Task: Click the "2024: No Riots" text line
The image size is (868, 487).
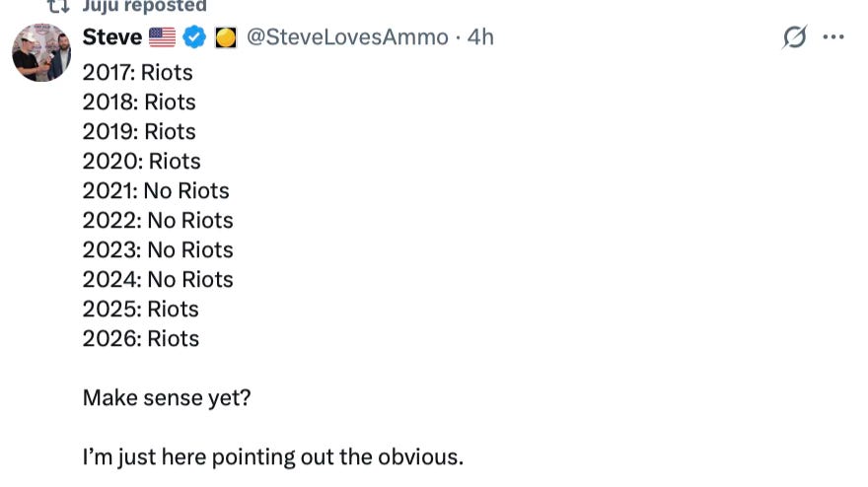Action: tap(158, 279)
